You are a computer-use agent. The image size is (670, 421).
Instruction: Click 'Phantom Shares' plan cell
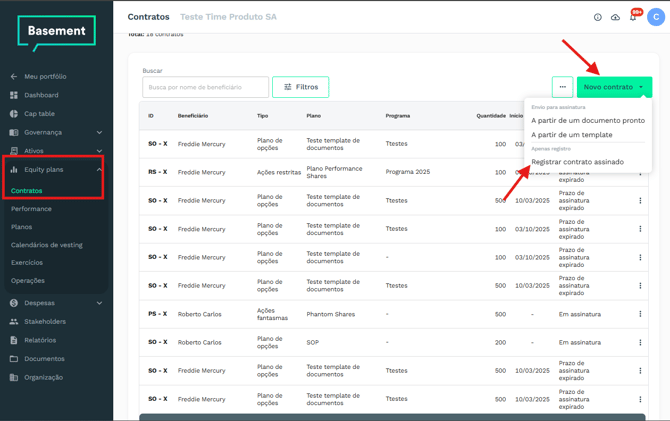(x=331, y=314)
